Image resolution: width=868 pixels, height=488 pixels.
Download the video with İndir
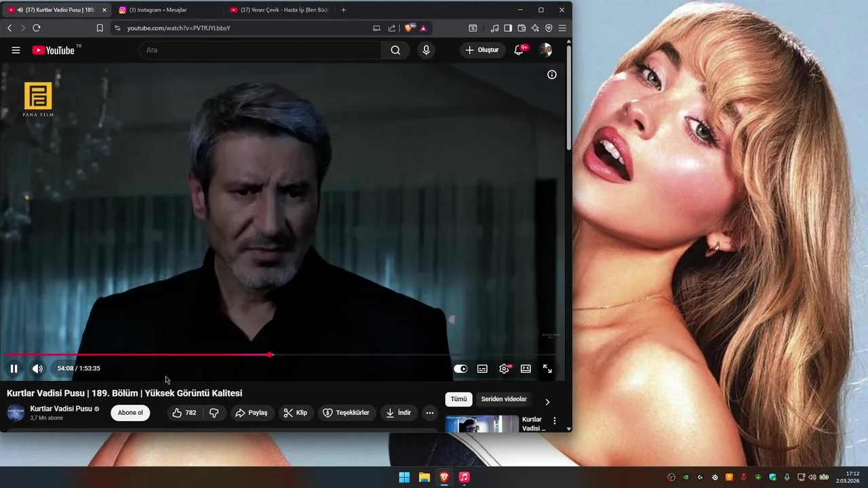(399, 413)
